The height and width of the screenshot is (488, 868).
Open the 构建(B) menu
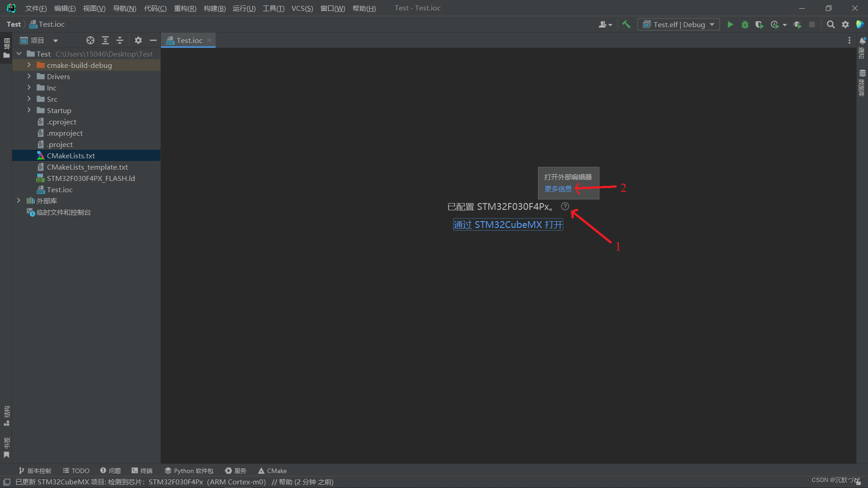215,8
